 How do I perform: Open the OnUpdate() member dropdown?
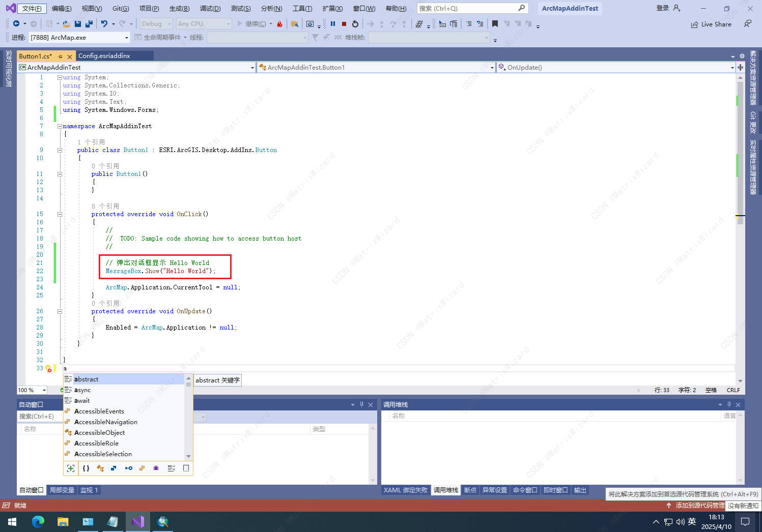coord(616,67)
